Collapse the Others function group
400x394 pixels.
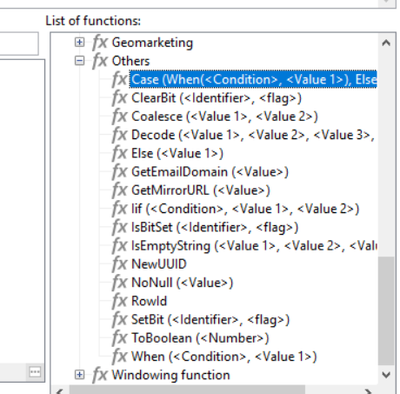pyautogui.click(x=79, y=61)
